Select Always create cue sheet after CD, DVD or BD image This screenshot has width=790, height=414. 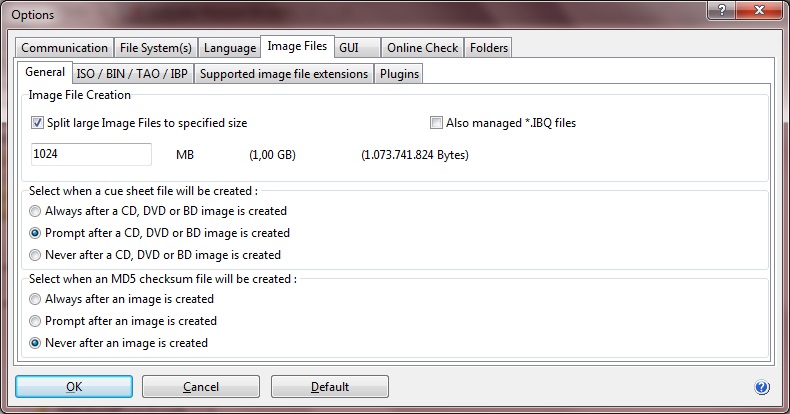36,211
